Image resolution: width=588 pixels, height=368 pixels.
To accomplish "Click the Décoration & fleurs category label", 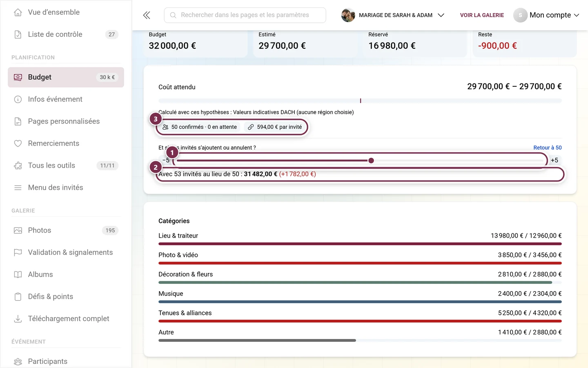I will click(185, 274).
